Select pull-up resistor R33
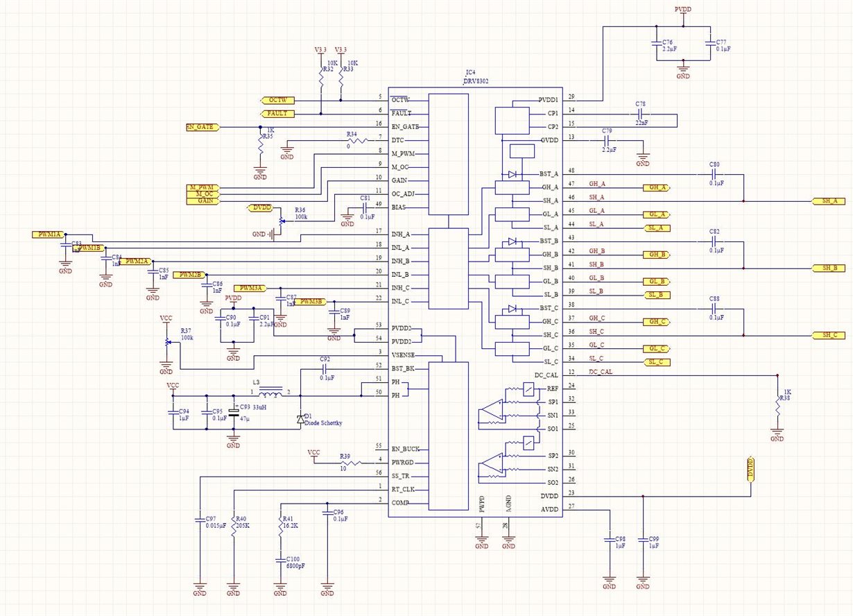Screen dimensions: 853x616 [x=341, y=77]
